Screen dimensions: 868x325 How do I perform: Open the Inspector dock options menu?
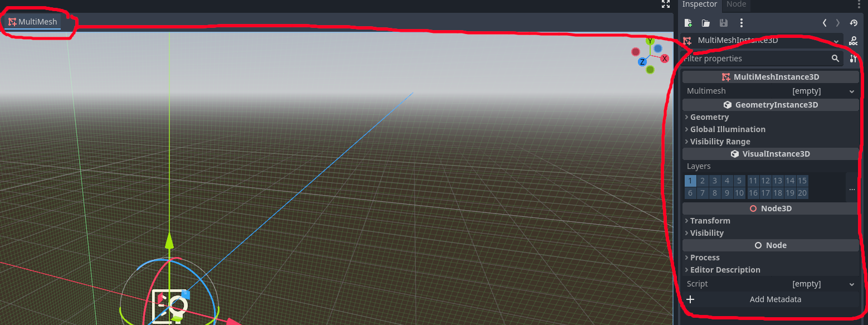859,4
